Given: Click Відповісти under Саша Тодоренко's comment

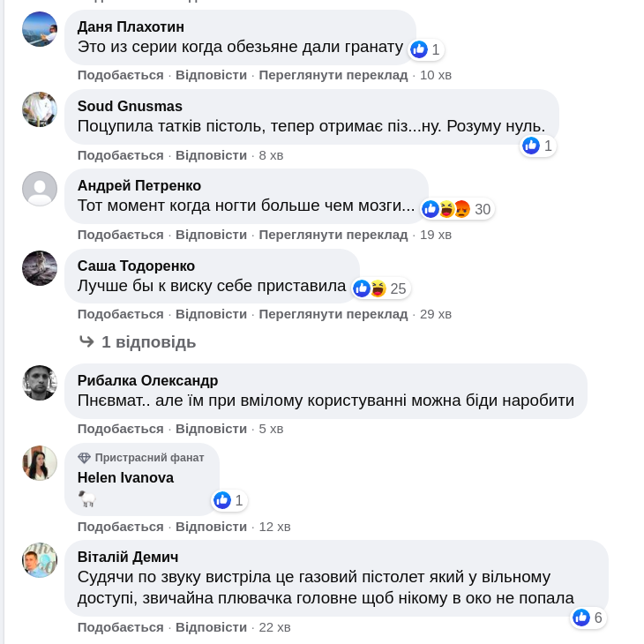Looking at the screenshot, I should coord(211,314).
